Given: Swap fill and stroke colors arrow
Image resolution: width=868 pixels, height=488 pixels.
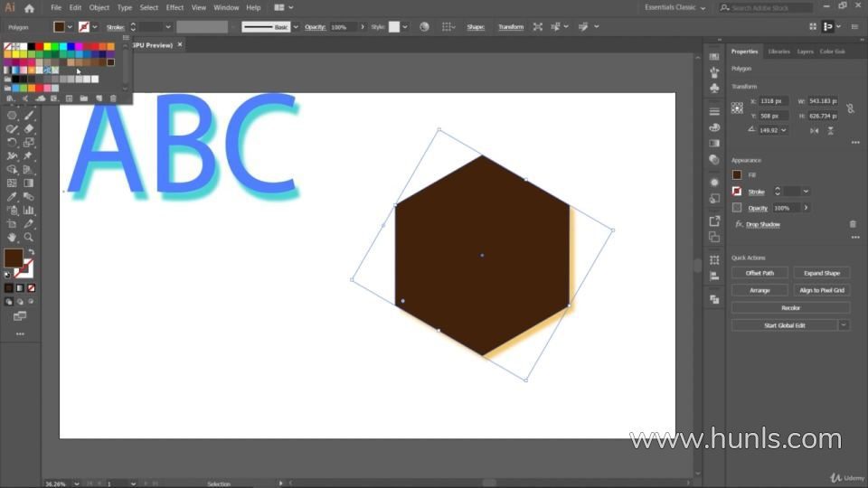Looking at the screenshot, I should [x=31, y=252].
